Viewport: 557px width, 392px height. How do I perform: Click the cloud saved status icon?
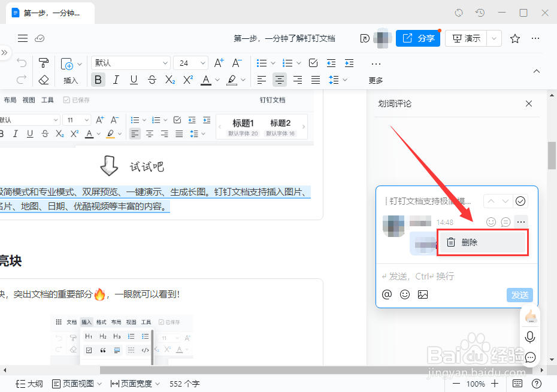tap(40, 38)
